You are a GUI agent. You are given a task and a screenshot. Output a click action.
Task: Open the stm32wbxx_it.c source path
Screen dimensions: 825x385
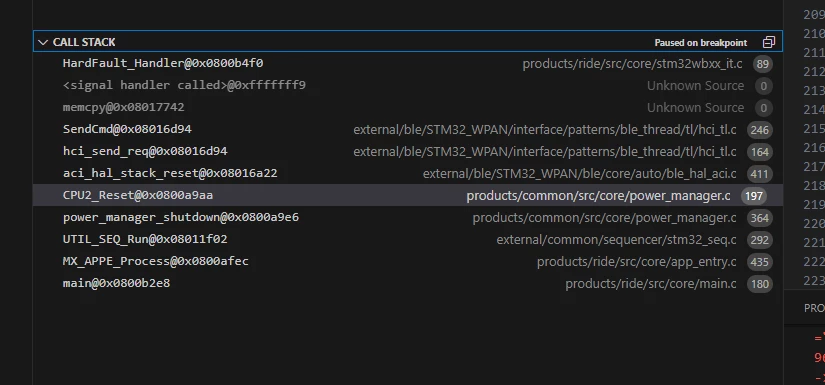[x=632, y=64]
